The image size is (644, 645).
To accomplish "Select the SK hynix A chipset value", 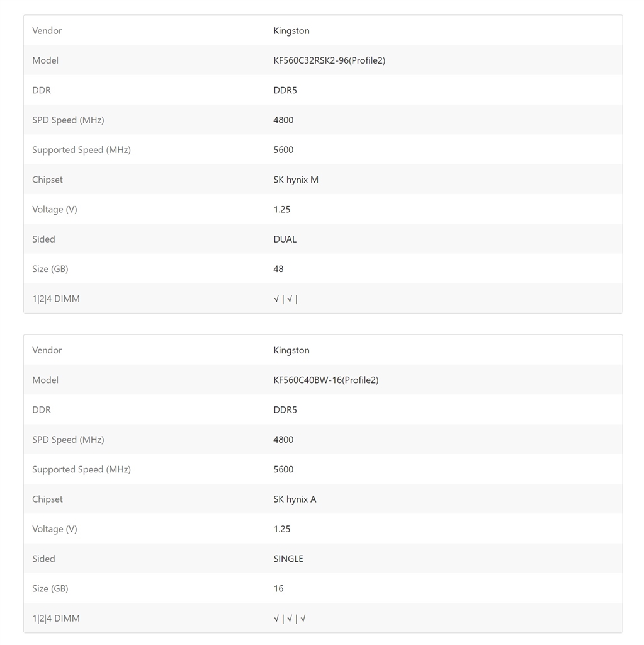I will tap(295, 499).
